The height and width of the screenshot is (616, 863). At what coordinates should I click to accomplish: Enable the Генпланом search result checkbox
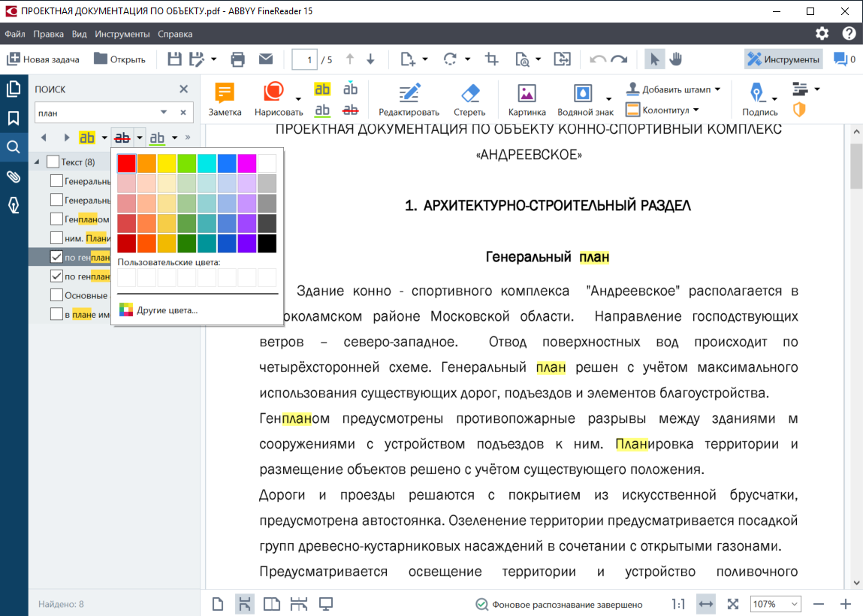tap(56, 219)
